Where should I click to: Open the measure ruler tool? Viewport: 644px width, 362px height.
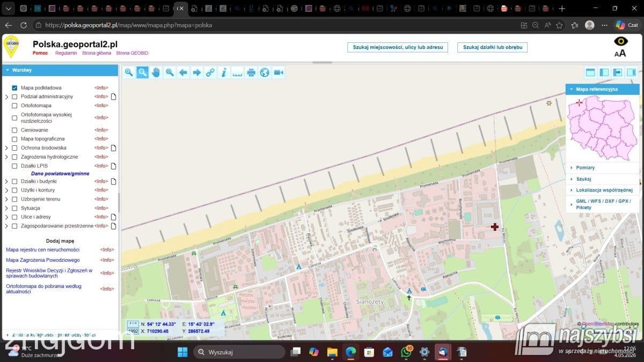coord(238,72)
